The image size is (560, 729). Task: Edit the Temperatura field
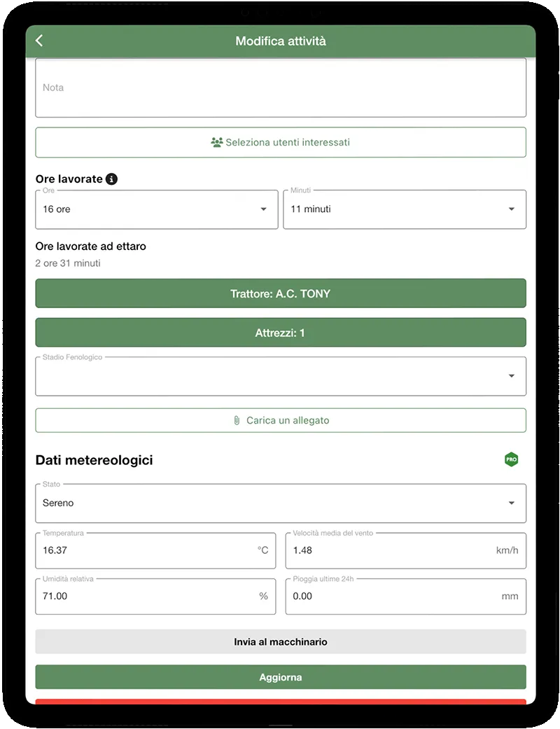[x=147, y=550]
